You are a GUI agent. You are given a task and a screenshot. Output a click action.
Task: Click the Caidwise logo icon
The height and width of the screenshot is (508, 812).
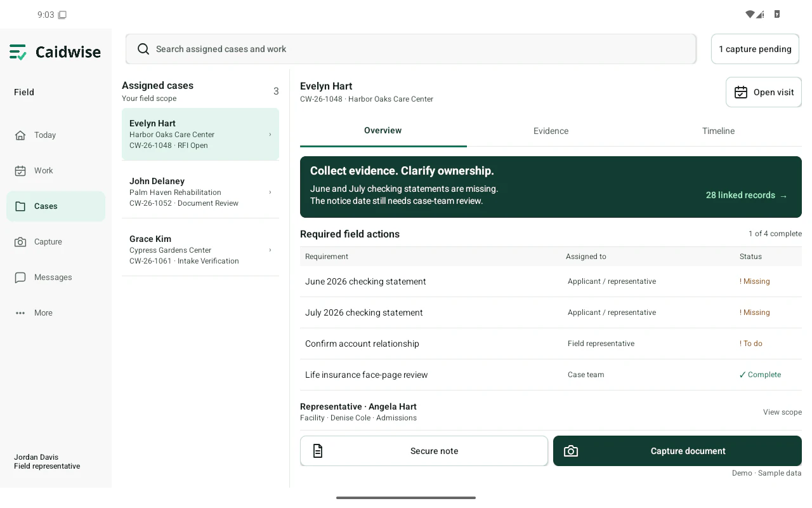pyautogui.click(x=18, y=52)
